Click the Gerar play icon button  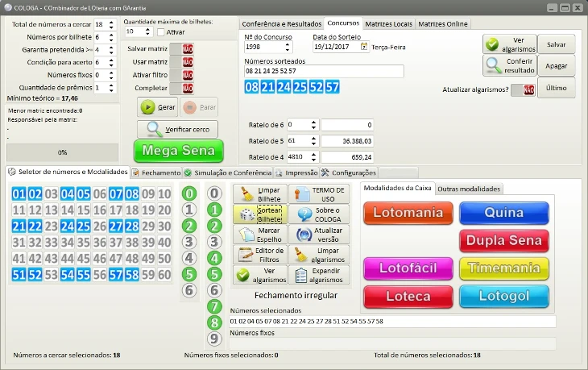point(158,107)
